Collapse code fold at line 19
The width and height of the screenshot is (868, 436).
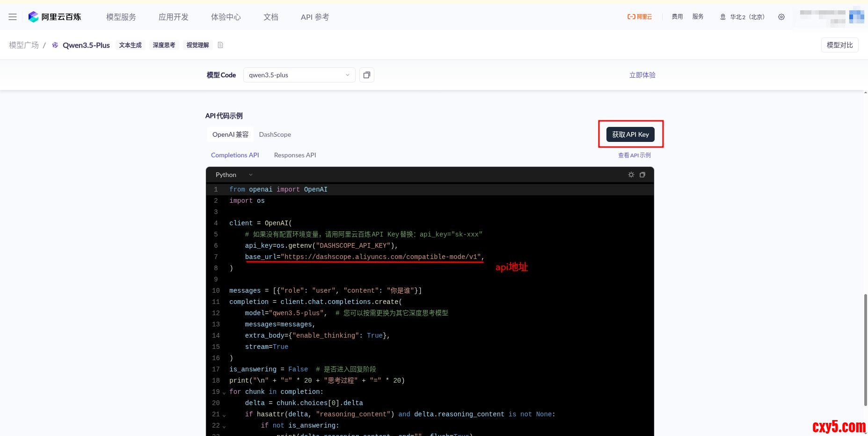(224, 392)
